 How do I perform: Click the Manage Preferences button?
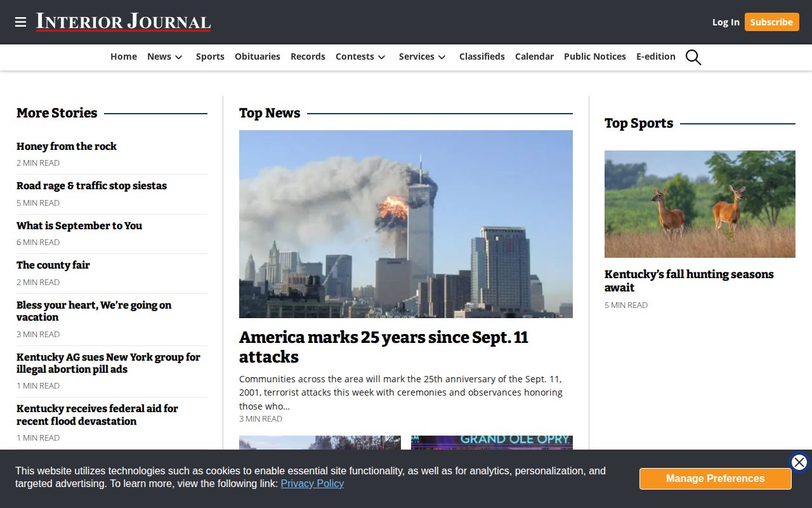tap(715, 479)
